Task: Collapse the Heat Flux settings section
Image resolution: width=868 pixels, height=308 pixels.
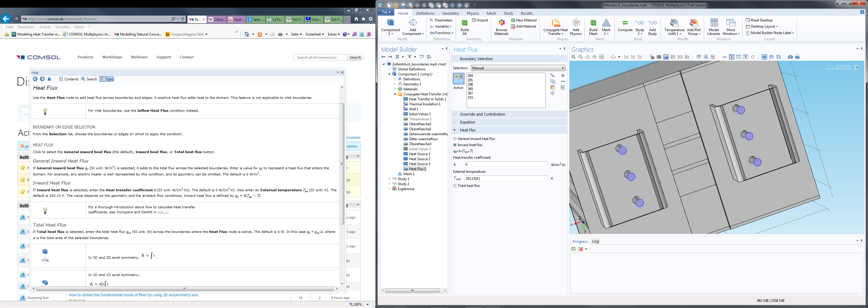Action: click(x=454, y=130)
